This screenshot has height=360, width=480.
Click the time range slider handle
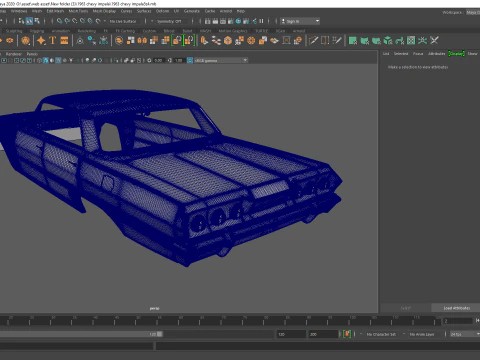coord(160,334)
